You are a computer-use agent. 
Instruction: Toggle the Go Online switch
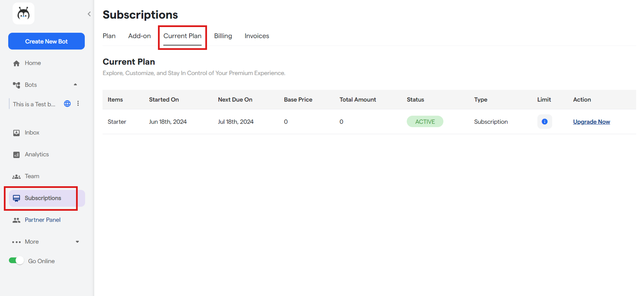pyautogui.click(x=16, y=261)
